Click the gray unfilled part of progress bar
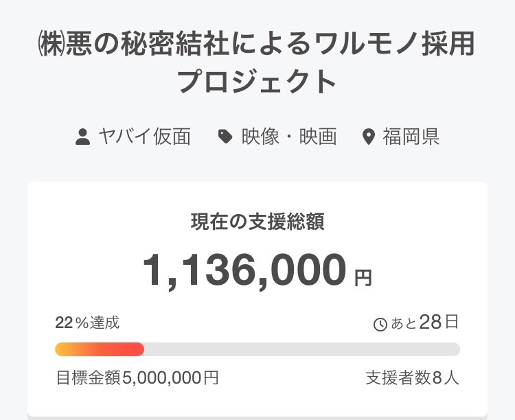 point(302,349)
